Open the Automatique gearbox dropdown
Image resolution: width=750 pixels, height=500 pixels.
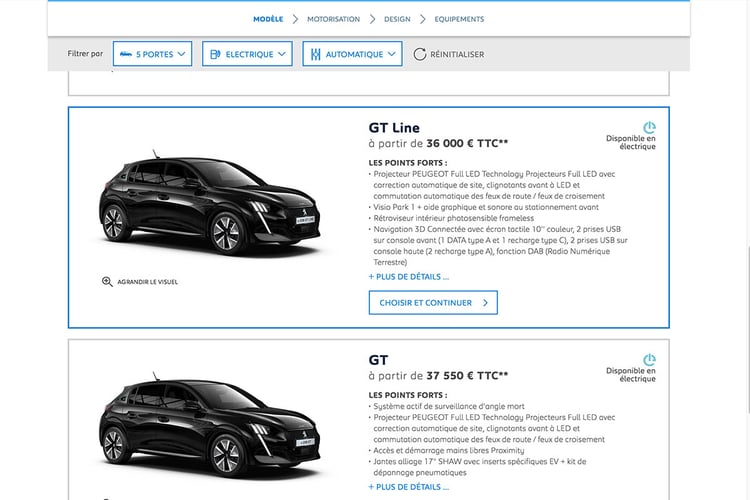point(352,54)
